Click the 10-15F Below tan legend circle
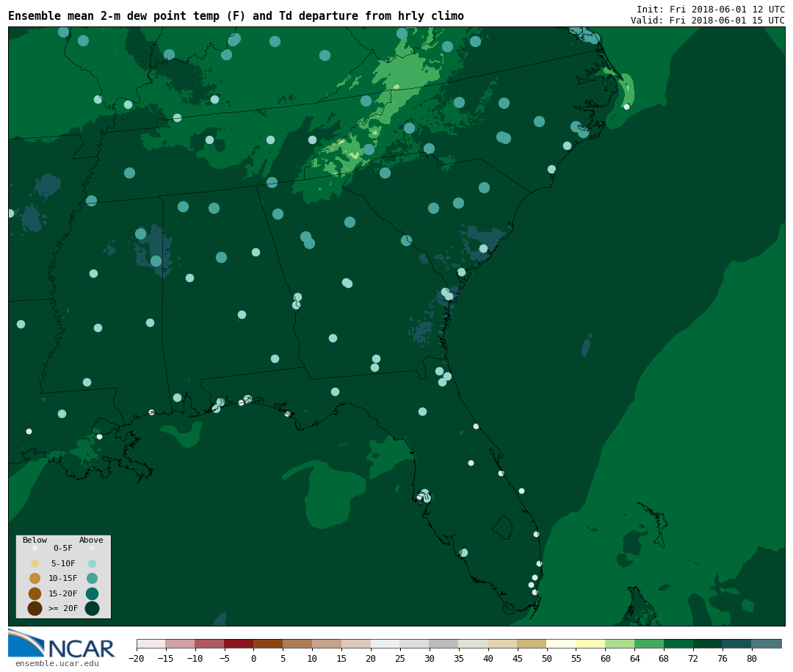 pos(35,578)
